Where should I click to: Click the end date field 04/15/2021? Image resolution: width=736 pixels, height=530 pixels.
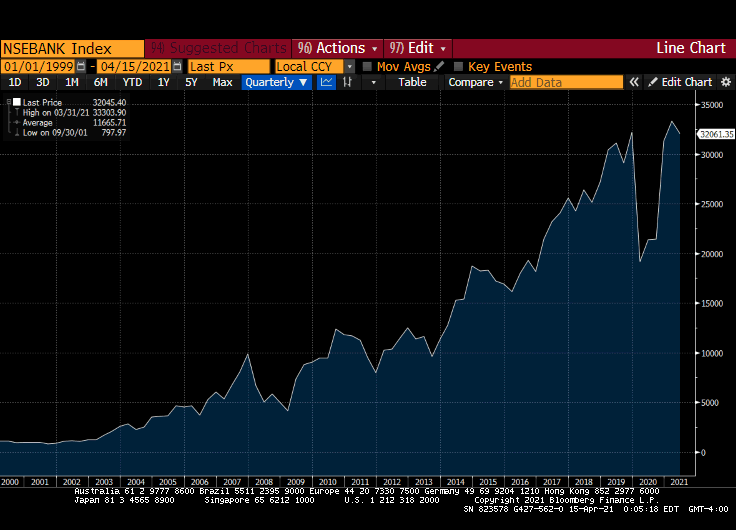coord(135,66)
